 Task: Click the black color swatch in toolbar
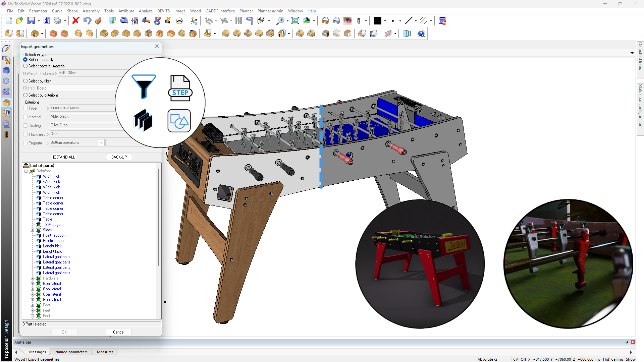(377, 21)
